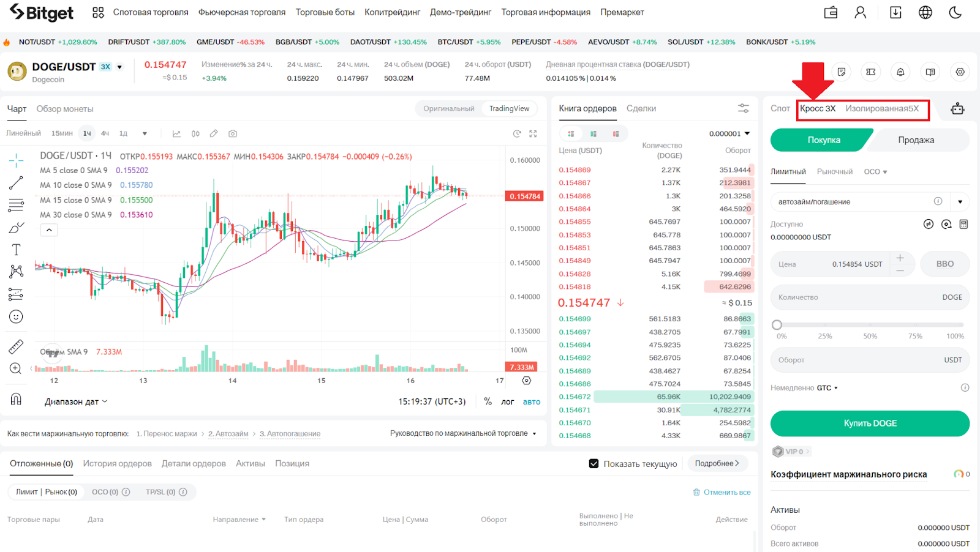
Task: Reset the chart view icon
Action: coord(517,133)
